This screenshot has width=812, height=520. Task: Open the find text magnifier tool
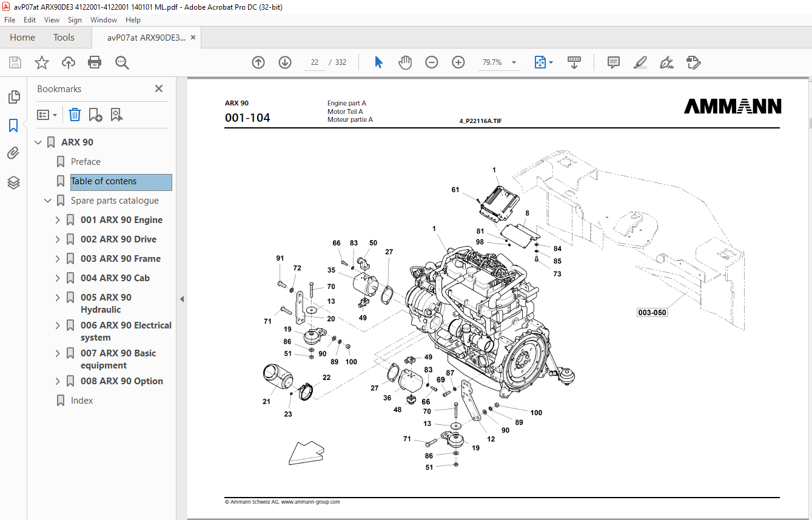tap(122, 62)
